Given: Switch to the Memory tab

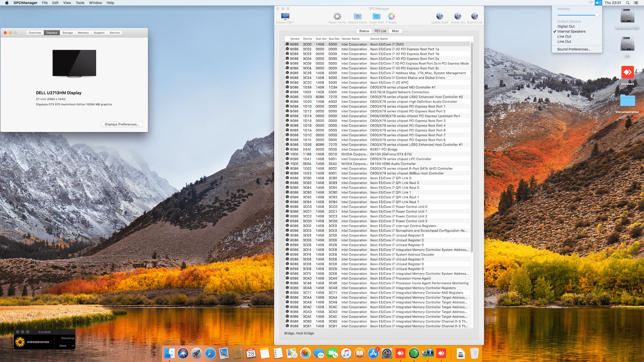Looking at the screenshot, I should [x=83, y=33].
